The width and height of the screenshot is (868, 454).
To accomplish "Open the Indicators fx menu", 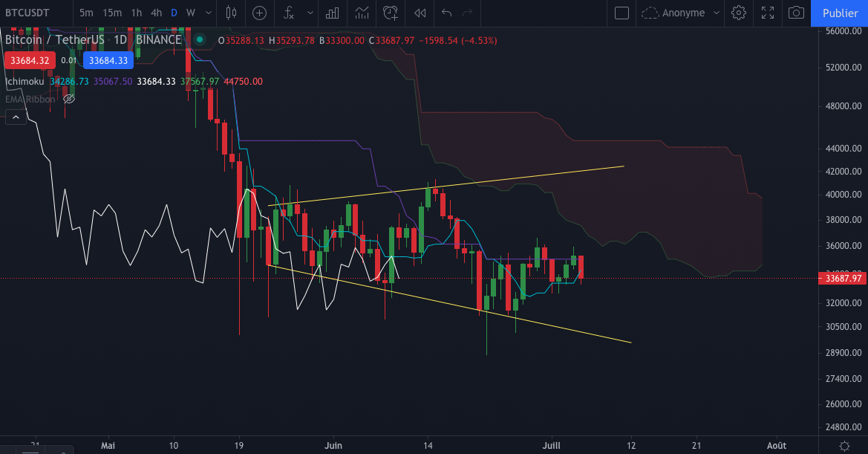I will 288,13.
